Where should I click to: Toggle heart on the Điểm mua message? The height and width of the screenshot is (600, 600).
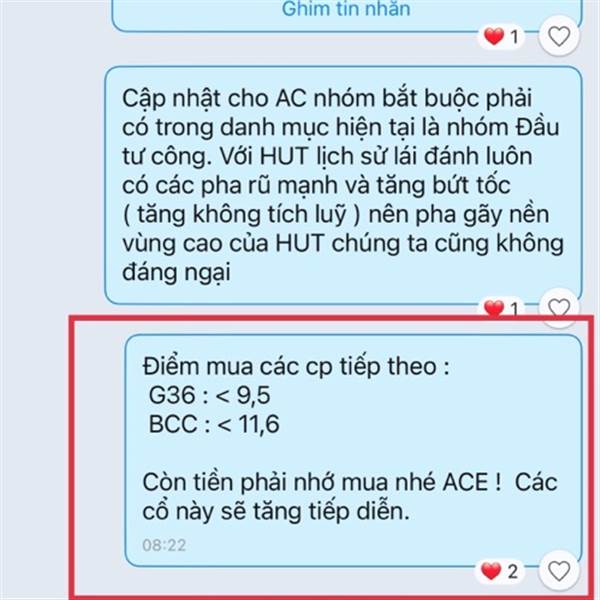pyautogui.click(x=559, y=571)
